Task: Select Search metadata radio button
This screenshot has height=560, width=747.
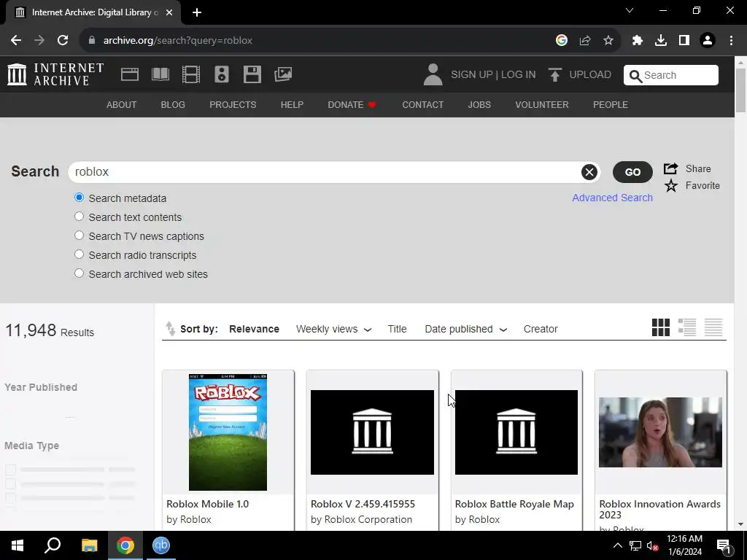Action: pos(79,198)
